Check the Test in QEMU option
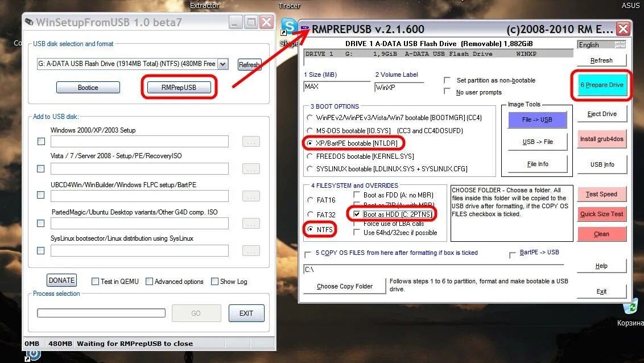This screenshot has height=363, width=644. (94, 281)
